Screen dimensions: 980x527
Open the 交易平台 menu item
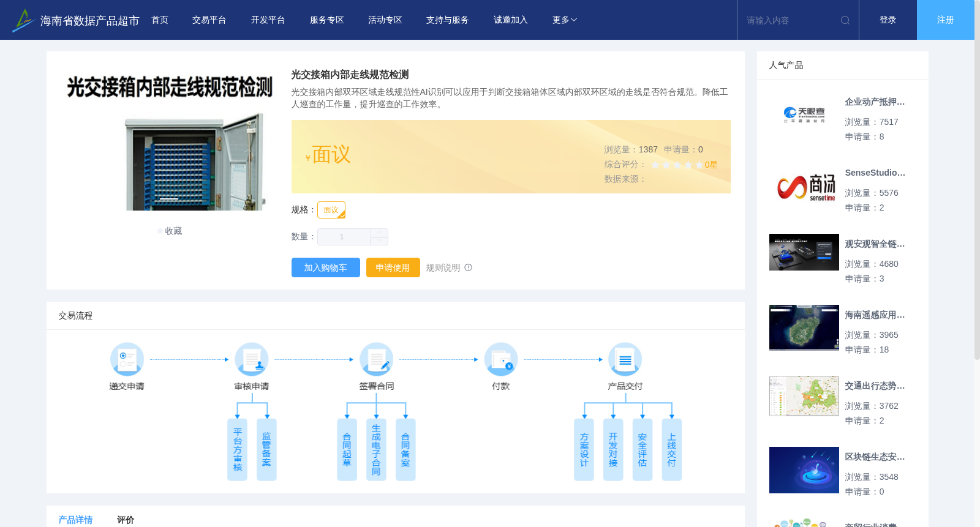click(209, 20)
